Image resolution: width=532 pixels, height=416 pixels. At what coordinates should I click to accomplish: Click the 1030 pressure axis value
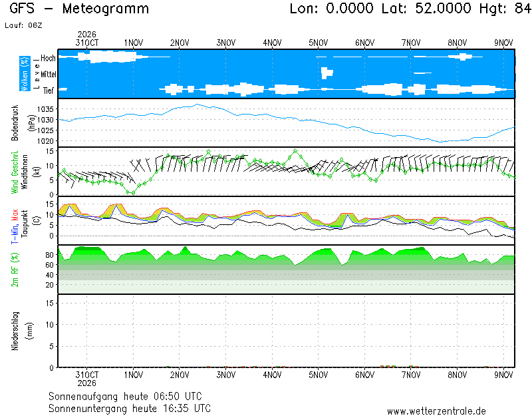click(45, 120)
